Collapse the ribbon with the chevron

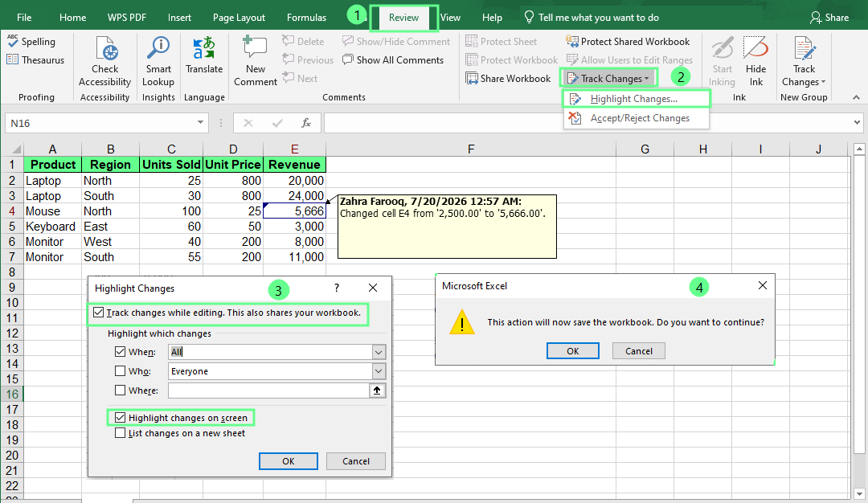[857, 97]
